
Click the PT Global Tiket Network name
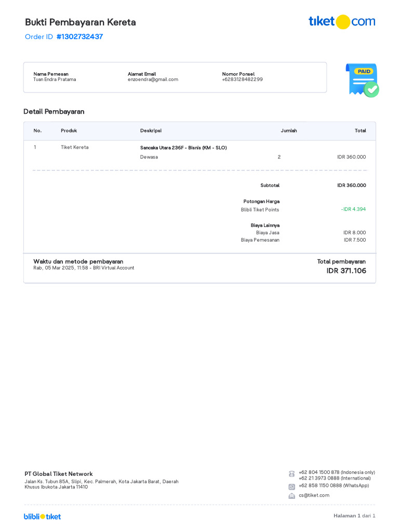[59, 474]
